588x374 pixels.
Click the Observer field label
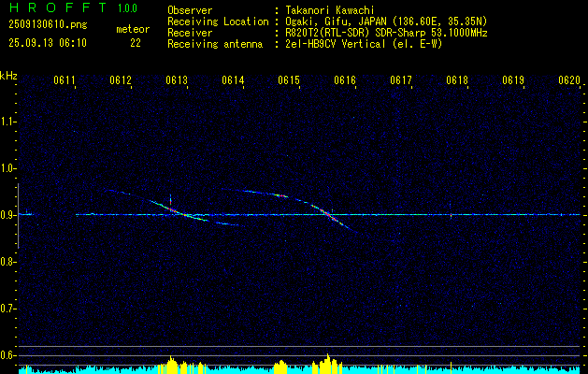[x=190, y=10]
